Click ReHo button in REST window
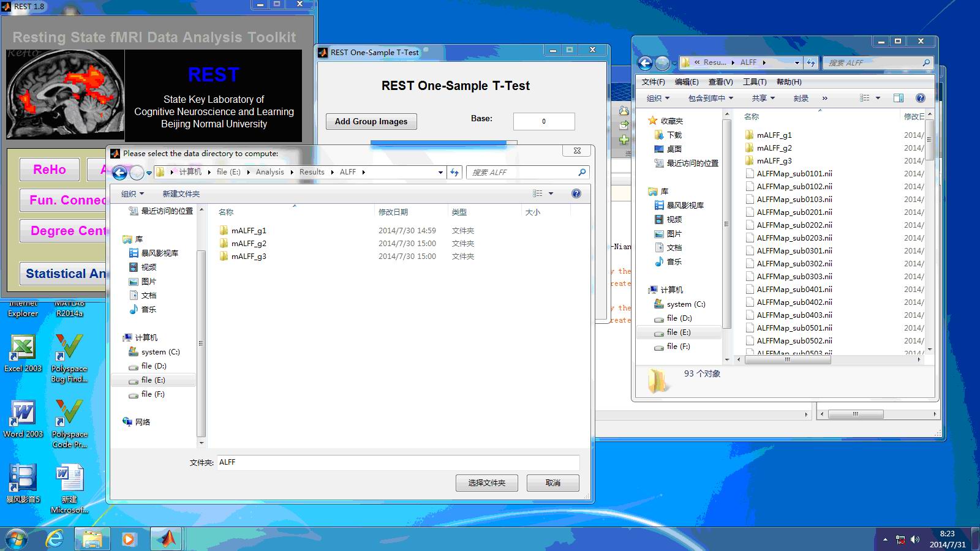The width and height of the screenshot is (980, 551). coord(50,170)
